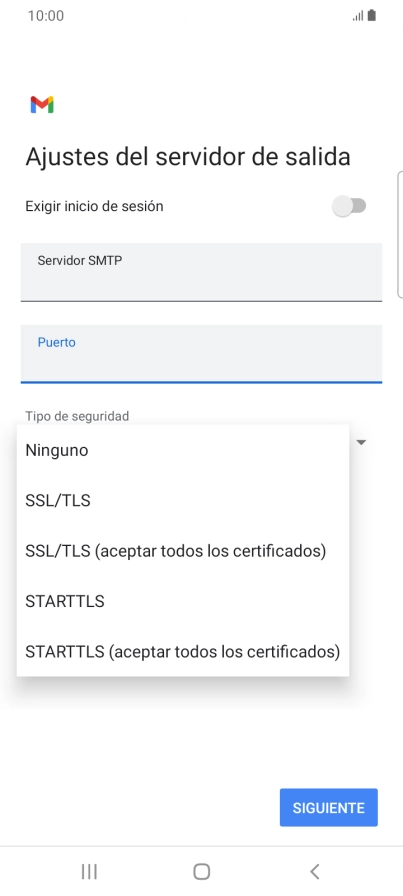Collapse the Tipo de seguridad dropdown arrow

[x=361, y=442]
